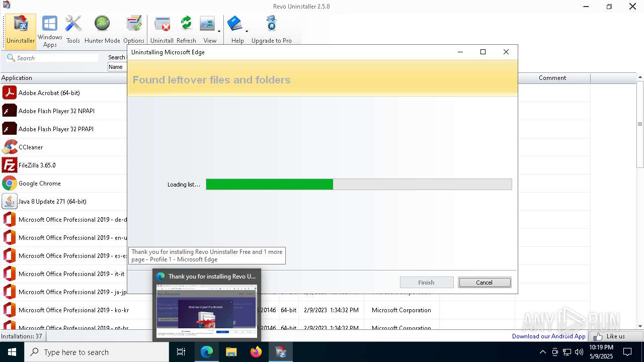Open the Microsoft Edge preview thumbnail
Viewport: 644px width, 362px height.
coord(207,312)
